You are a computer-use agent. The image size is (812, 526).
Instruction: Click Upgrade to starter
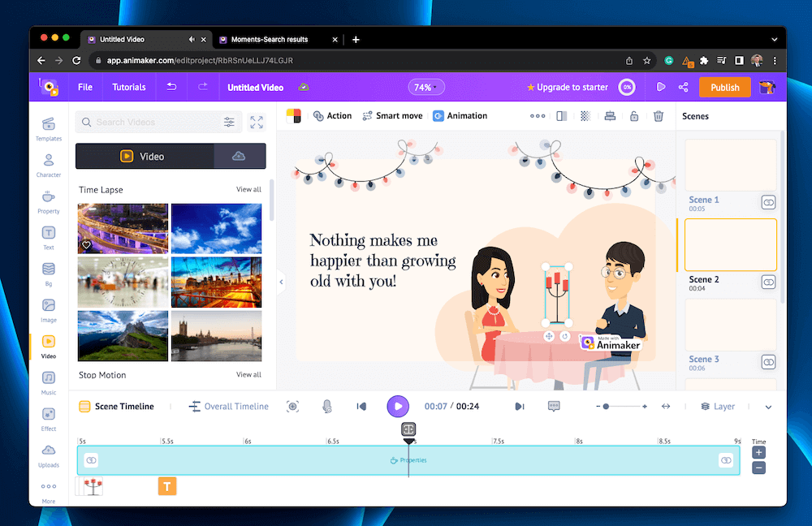[567, 87]
